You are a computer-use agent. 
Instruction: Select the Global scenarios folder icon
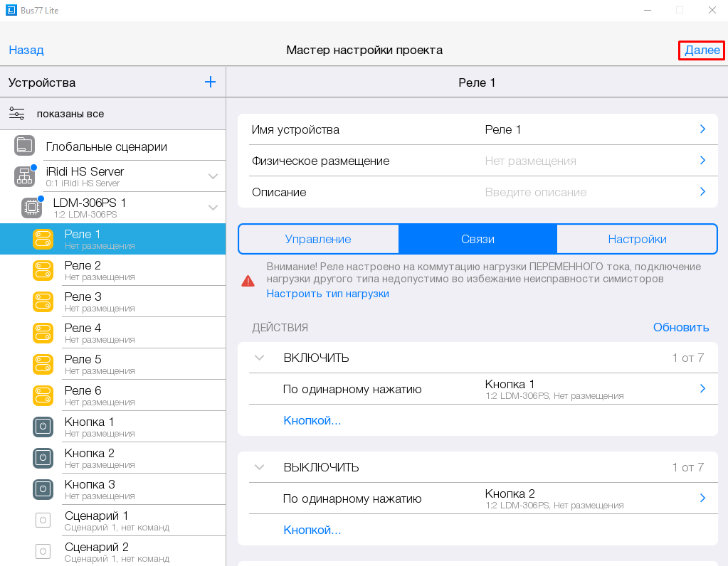point(24,146)
